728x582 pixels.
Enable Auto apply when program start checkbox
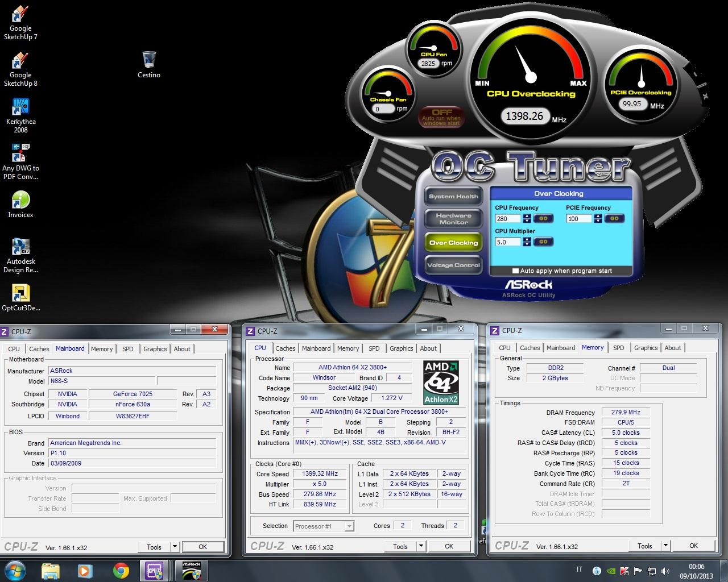coord(516,271)
